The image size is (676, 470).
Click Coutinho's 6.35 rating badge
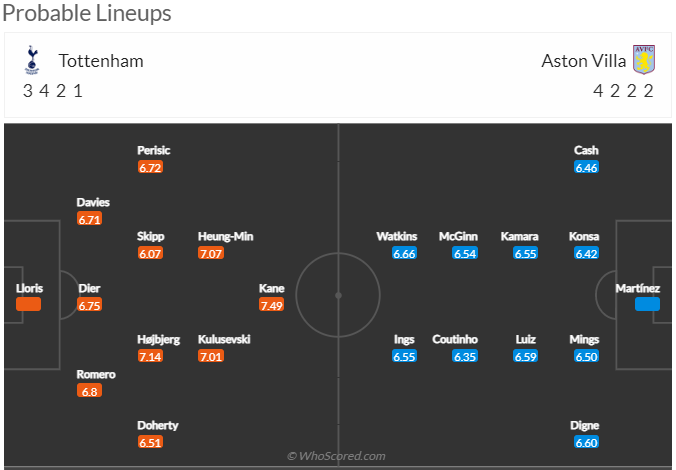(465, 356)
